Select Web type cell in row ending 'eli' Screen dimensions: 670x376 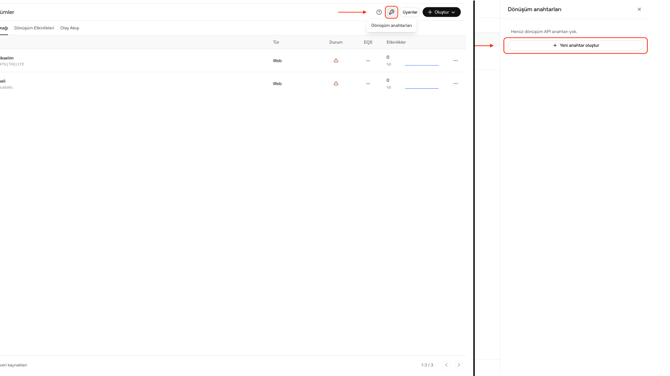(x=277, y=84)
